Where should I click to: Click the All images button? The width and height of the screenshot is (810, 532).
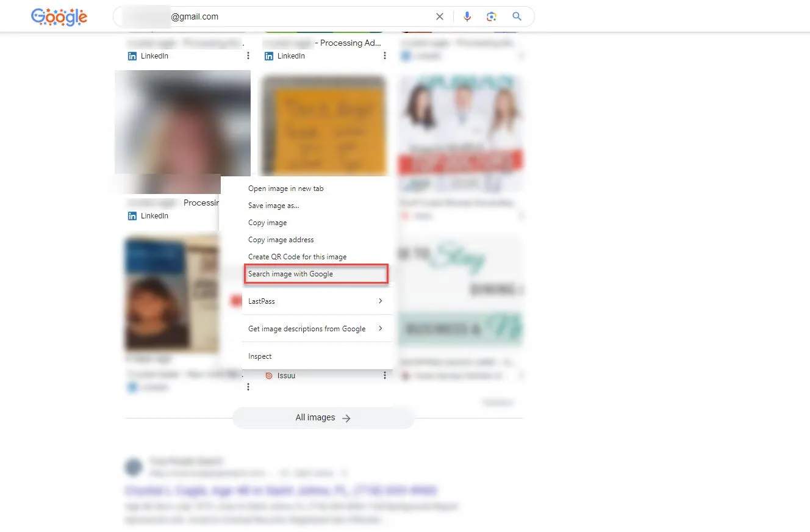click(x=323, y=417)
